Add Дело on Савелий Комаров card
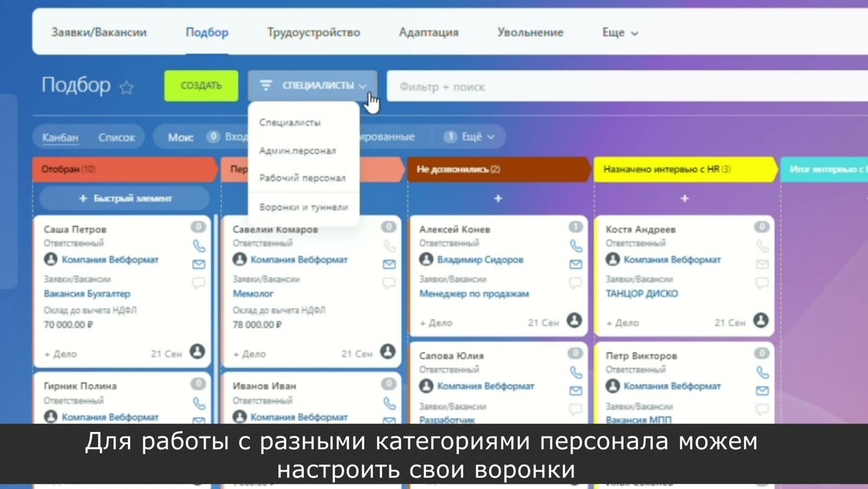This screenshot has width=868, height=489. tap(249, 354)
